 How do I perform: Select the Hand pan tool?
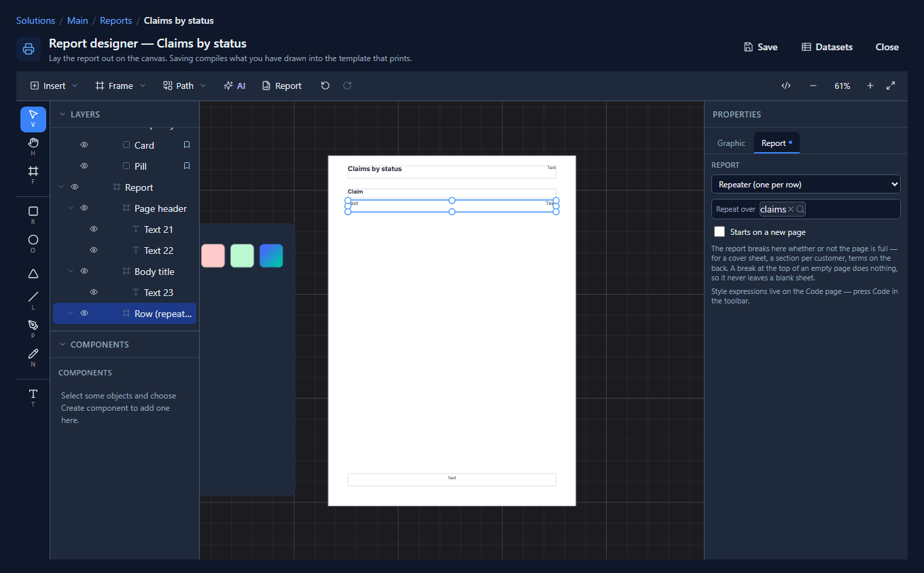coord(33,146)
